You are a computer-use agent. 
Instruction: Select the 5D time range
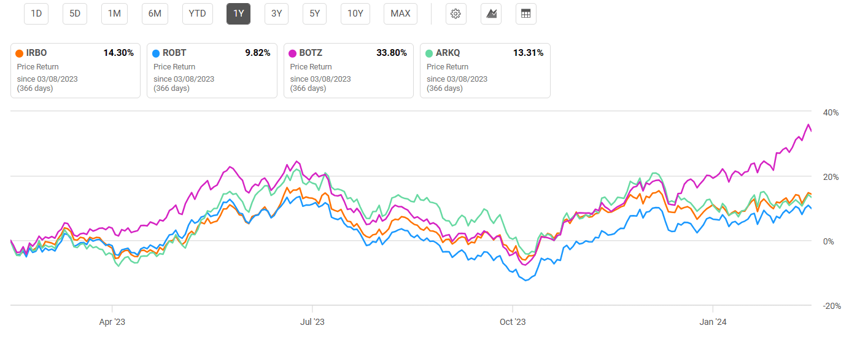point(75,14)
